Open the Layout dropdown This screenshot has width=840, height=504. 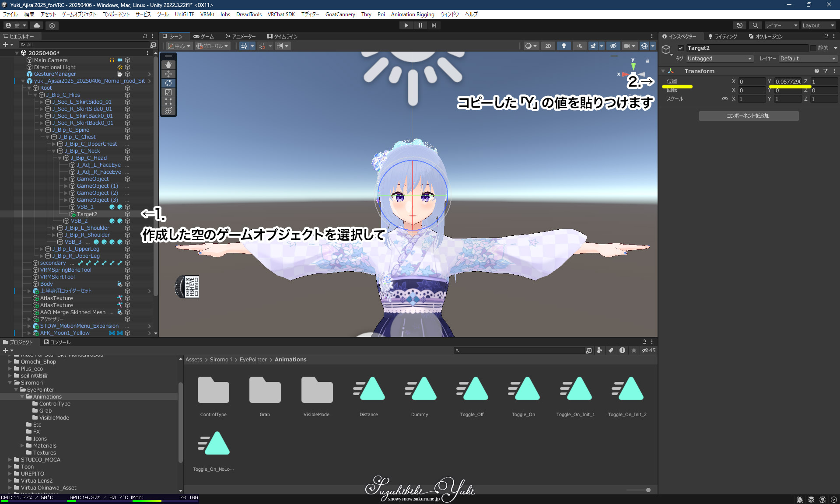[x=818, y=25]
